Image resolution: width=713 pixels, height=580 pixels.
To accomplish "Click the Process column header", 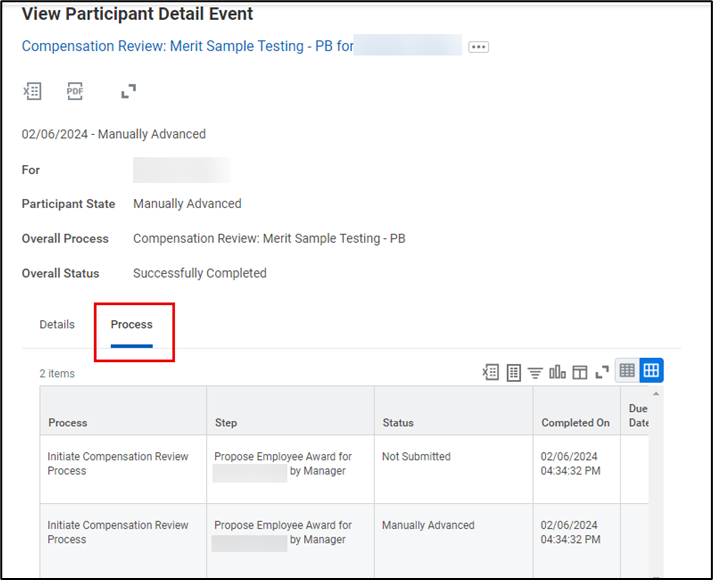I will pos(68,423).
